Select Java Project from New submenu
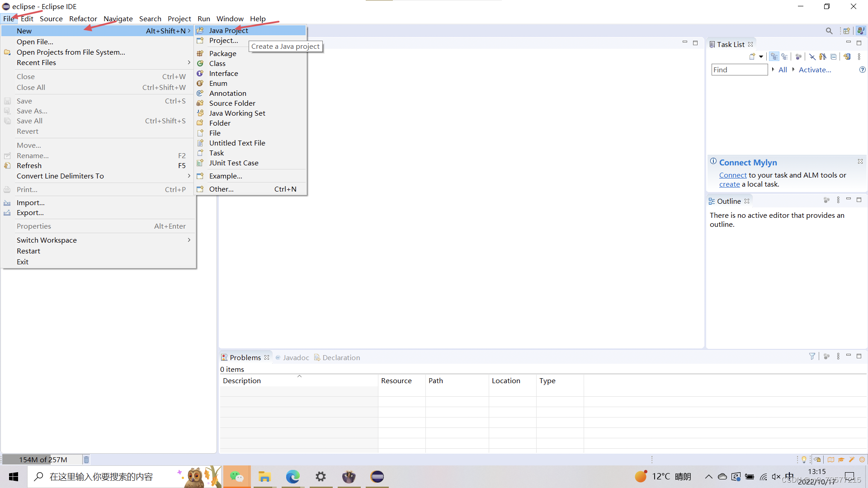Viewport: 868px width, 488px height. coord(251,30)
